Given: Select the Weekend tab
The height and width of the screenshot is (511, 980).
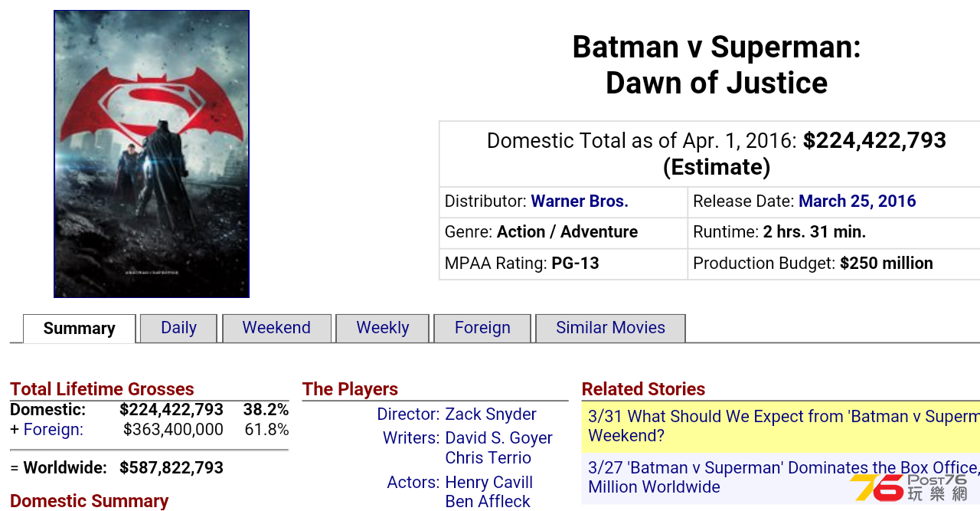Looking at the screenshot, I should [276, 328].
